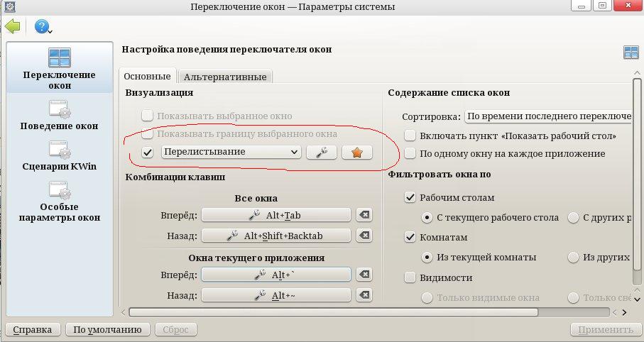The height and width of the screenshot is (342, 644).
Task: Toggle Комнатам filter checkbox
Action: click(x=410, y=237)
